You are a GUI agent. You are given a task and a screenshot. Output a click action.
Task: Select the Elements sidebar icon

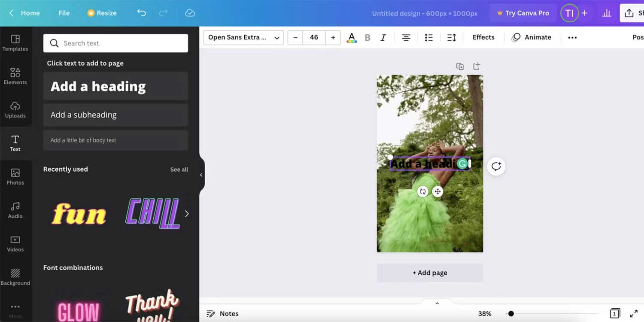15,75
